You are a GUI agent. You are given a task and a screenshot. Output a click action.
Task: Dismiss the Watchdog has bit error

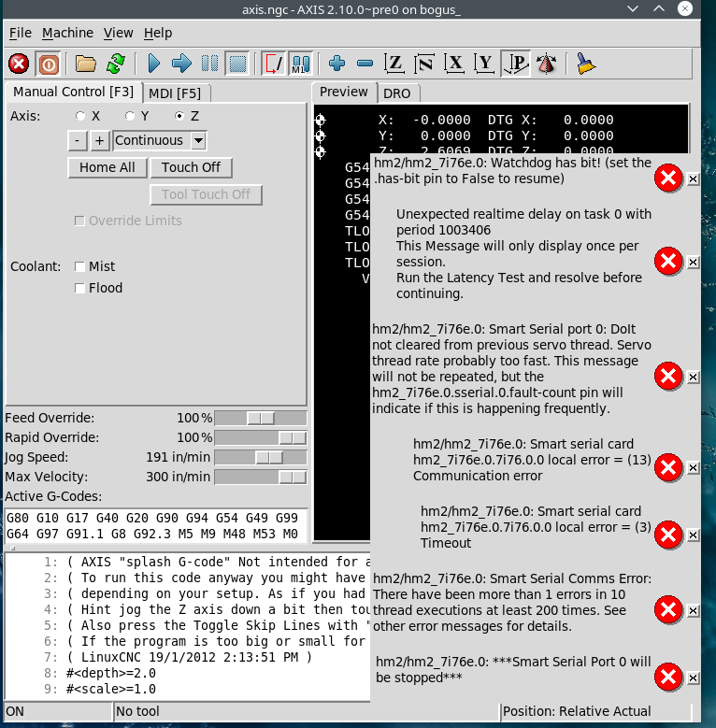click(x=693, y=178)
